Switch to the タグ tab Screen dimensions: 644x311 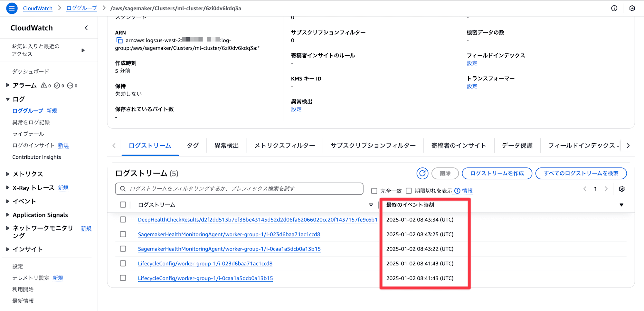click(x=193, y=146)
